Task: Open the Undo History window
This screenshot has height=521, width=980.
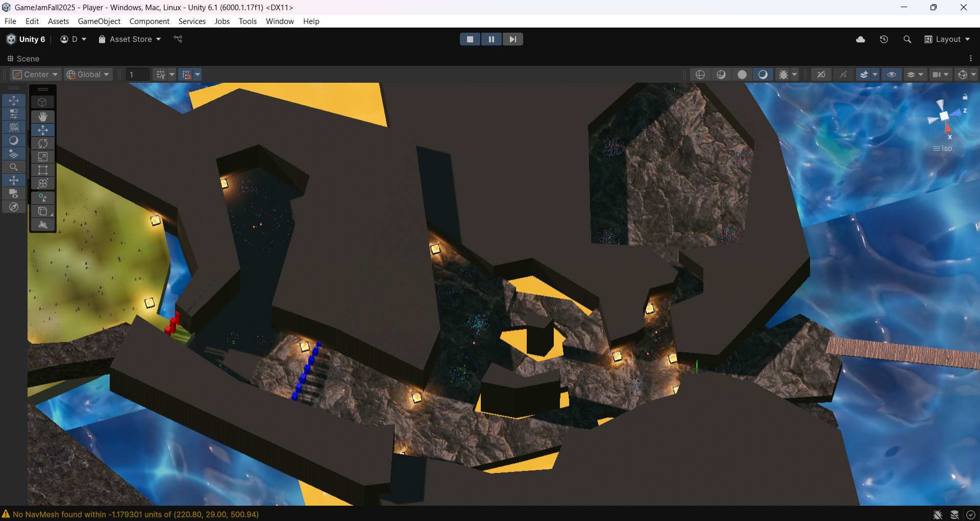Action: (884, 39)
